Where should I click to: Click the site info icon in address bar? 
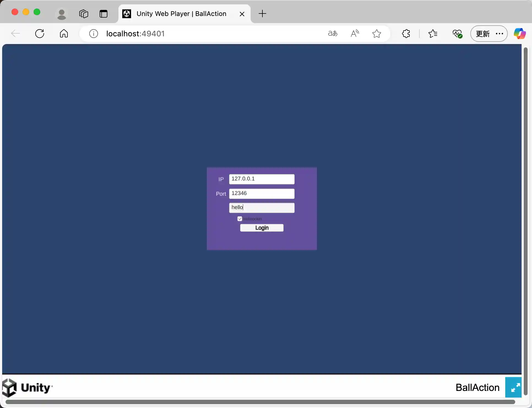(93, 34)
